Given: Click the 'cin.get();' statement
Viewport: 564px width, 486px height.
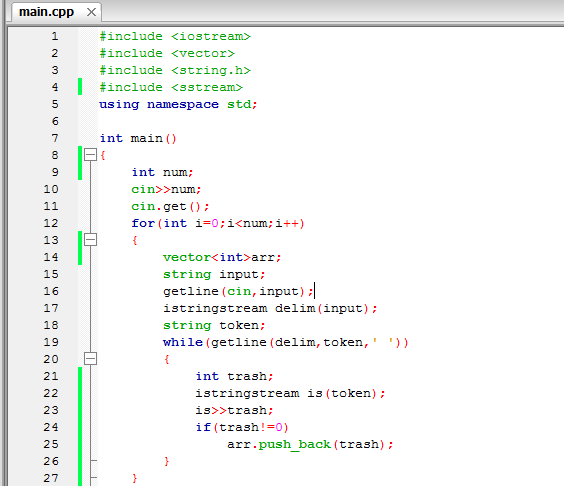Looking at the screenshot, I should [x=170, y=206].
